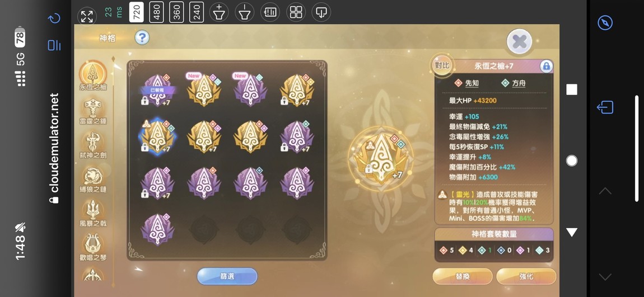Toggle the lock icon beside 永恆之槍+7
Image resolution: width=644 pixels, height=297 pixels.
(x=546, y=66)
